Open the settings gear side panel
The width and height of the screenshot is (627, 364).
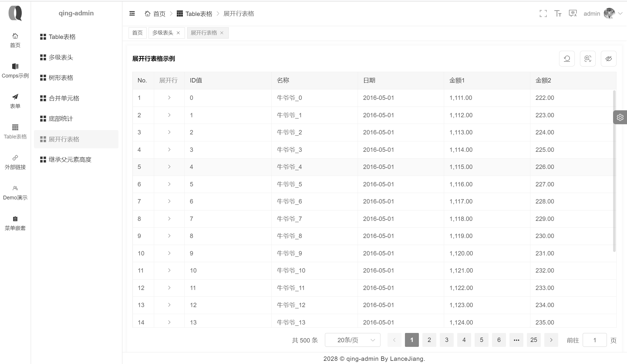pyautogui.click(x=620, y=117)
